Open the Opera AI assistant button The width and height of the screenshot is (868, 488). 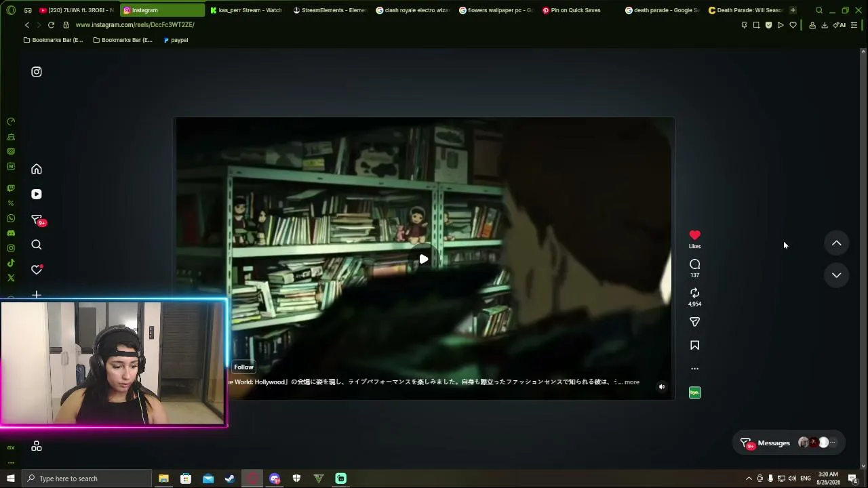point(839,25)
